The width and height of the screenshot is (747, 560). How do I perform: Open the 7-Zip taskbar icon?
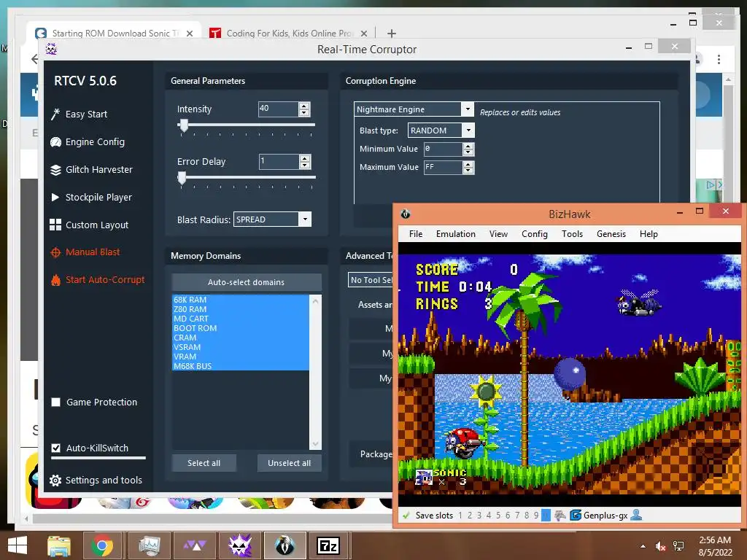tap(329, 545)
